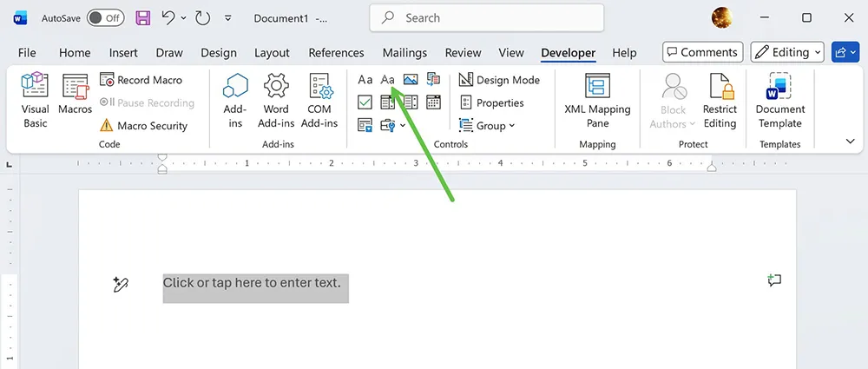Image resolution: width=868 pixels, height=369 pixels.
Task: Open Macro Security settings
Action: [143, 126]
